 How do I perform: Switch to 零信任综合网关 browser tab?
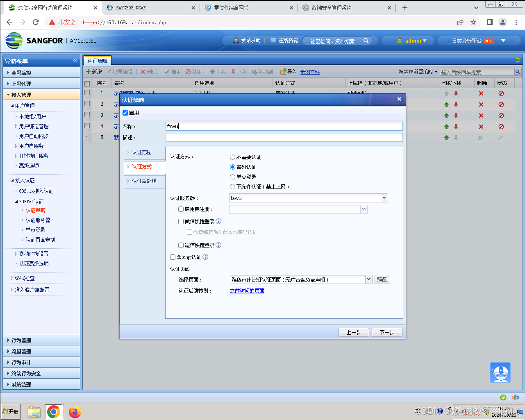(x=249, y=8)
